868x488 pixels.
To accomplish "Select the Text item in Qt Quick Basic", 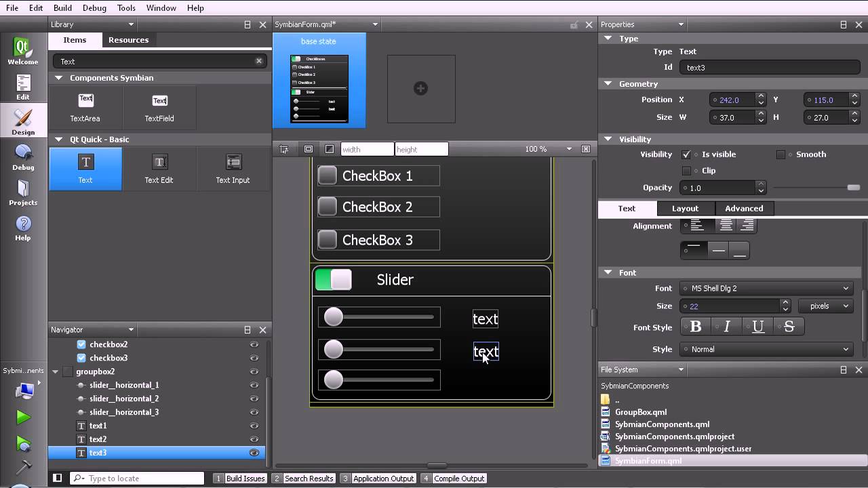I will coord(85,169).
